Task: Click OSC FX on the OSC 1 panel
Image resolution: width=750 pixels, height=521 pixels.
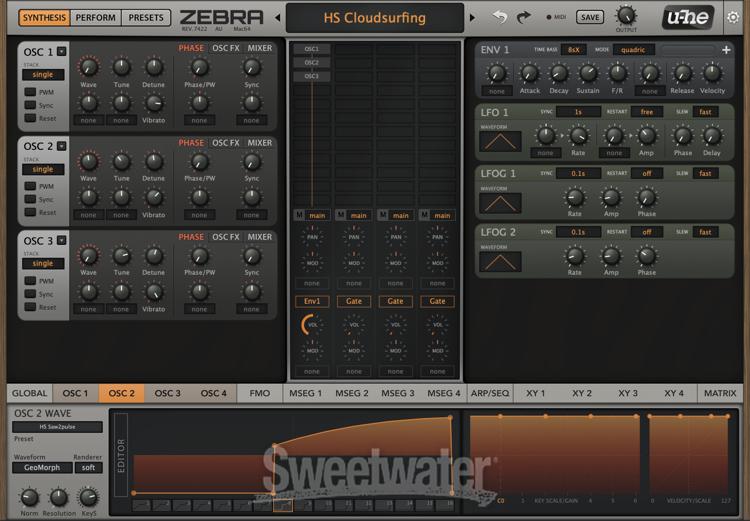Action: click(226, 48)
